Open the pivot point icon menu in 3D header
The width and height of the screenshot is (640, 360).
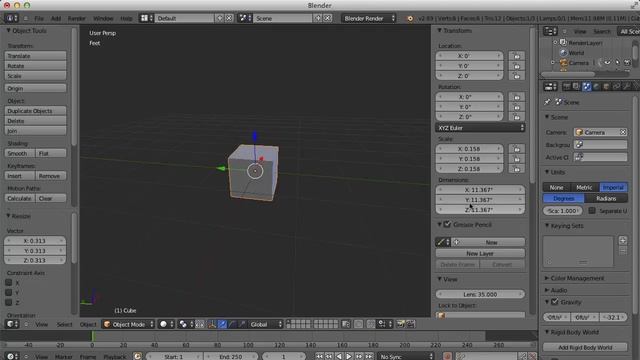[185, 324]
